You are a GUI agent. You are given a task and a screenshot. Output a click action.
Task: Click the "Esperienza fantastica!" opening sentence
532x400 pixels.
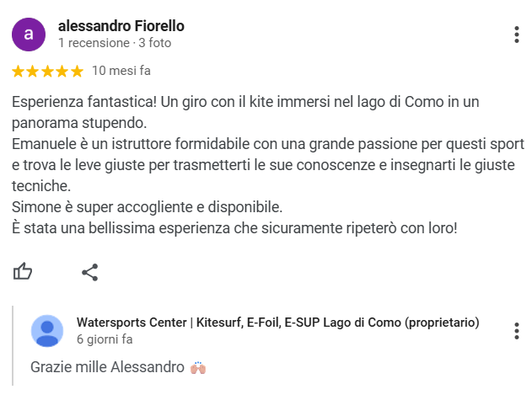(x=80, y=102)
